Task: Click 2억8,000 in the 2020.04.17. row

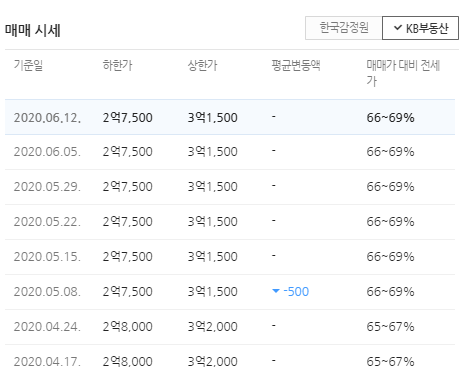Action: [x=127, y=362]
